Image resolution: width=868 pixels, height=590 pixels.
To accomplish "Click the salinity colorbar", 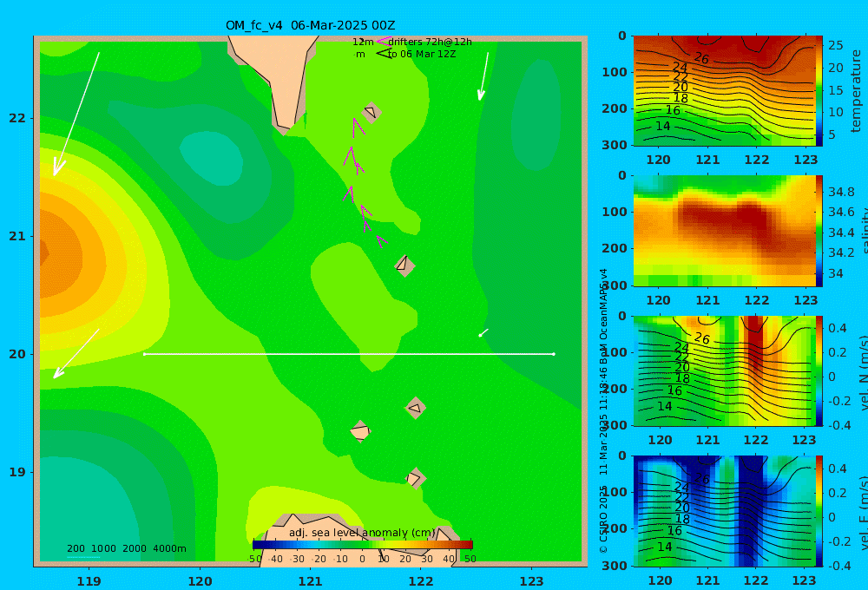I will point(819,231).
